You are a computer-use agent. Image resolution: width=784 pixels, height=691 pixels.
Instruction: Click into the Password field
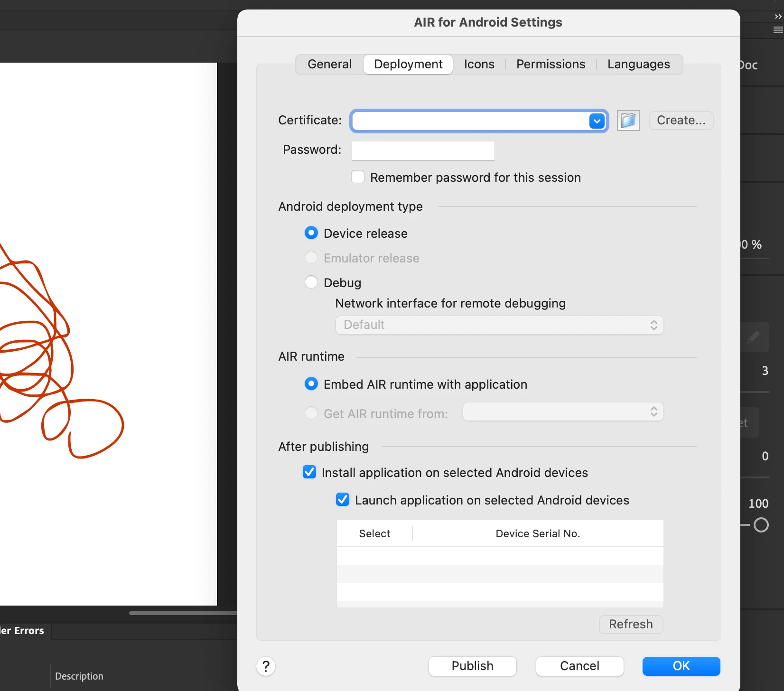tap(423, 151)
